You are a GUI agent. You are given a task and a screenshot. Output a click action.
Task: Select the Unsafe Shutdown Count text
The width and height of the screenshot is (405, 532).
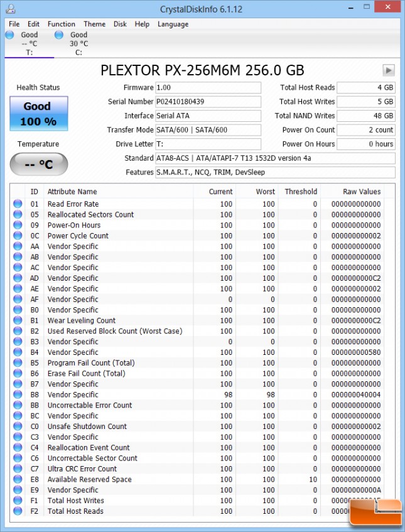[x=87, y=426]
